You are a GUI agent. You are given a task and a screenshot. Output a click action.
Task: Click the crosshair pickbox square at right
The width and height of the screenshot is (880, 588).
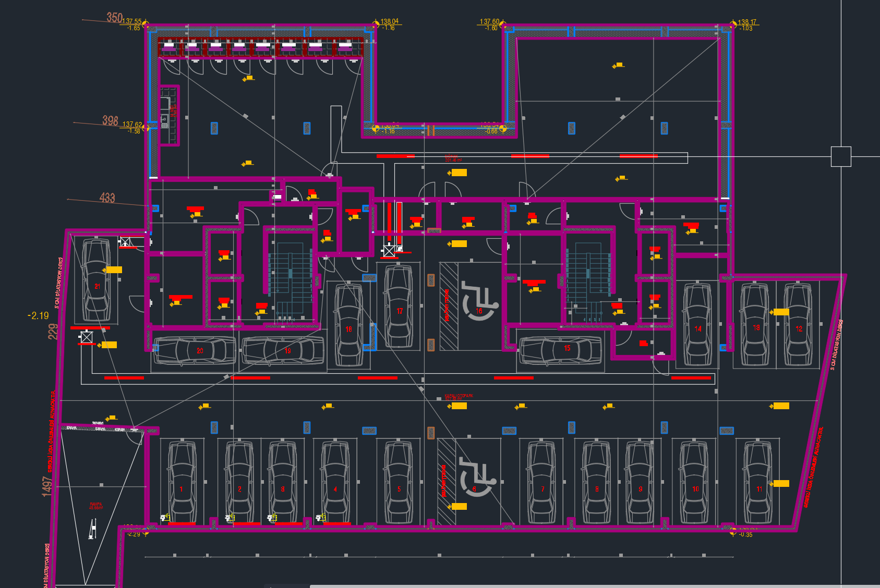[840, 156]
